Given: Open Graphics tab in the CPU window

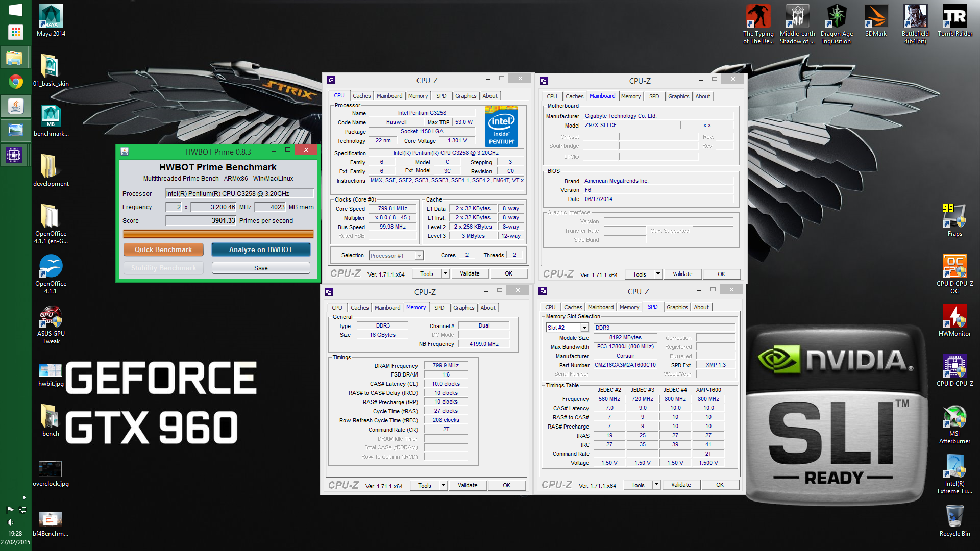Looking at the screenshot, I should [465, 96].
